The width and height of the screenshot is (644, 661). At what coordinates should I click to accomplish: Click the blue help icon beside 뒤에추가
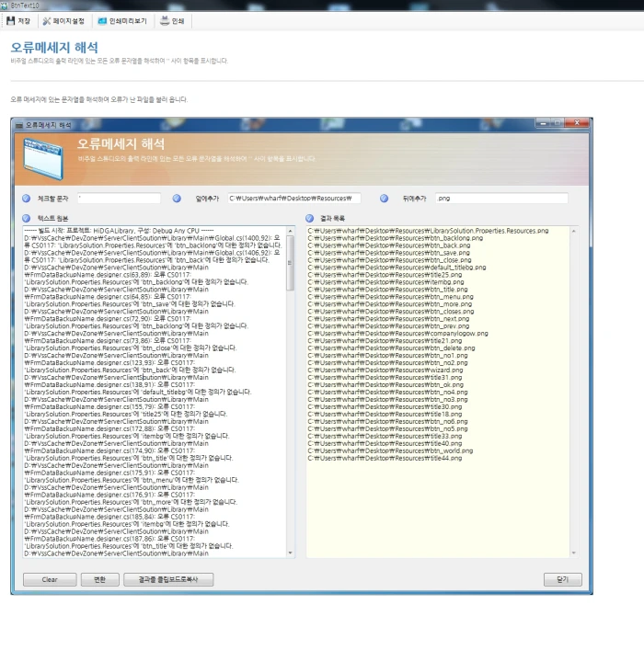click(384, 199)
